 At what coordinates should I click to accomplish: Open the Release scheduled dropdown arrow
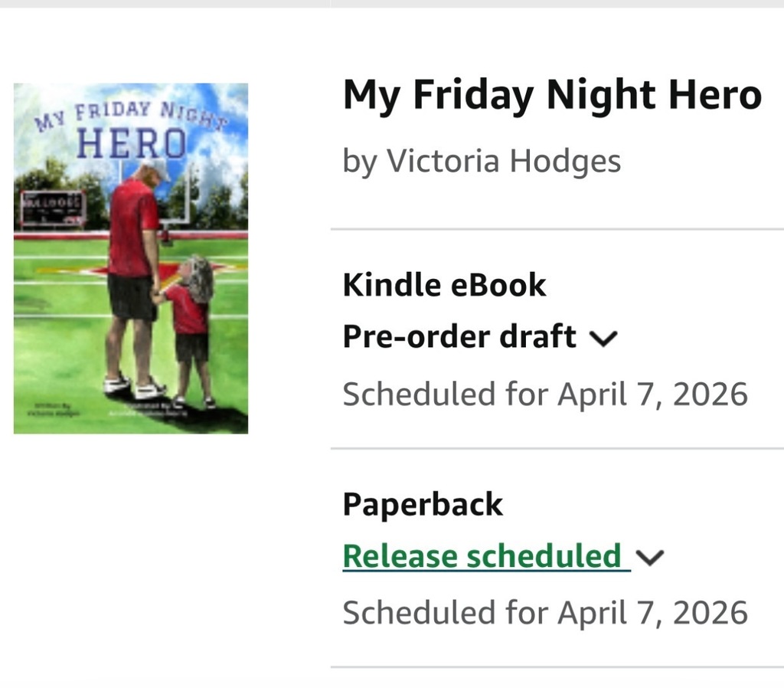[650, 557]
